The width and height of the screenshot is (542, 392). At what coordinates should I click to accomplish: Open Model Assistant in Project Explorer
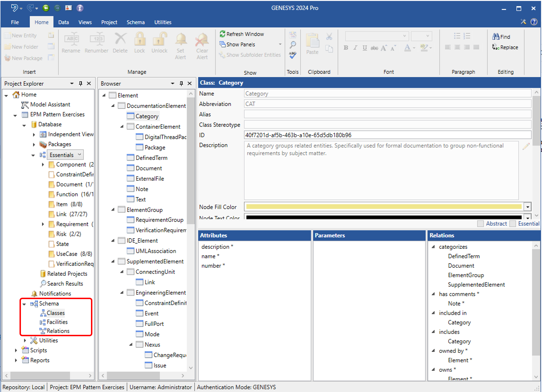tap(50, 104)
